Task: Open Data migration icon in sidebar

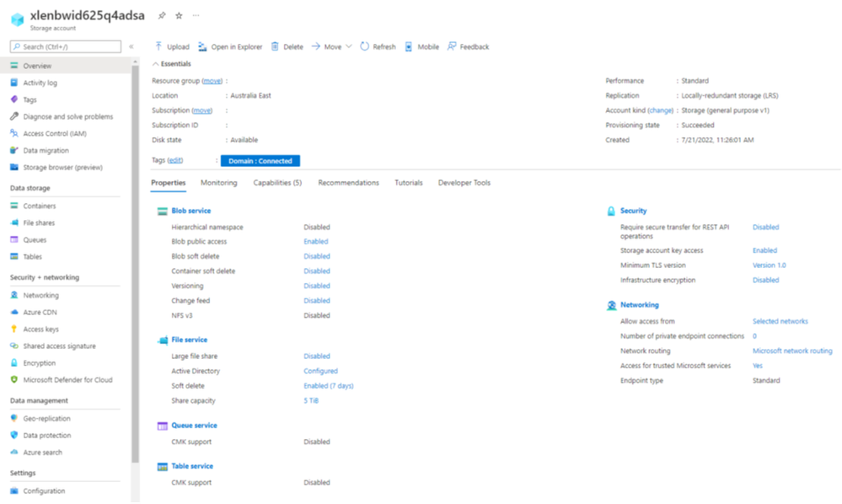Action: pyautogui.click(x=14, y=150)
